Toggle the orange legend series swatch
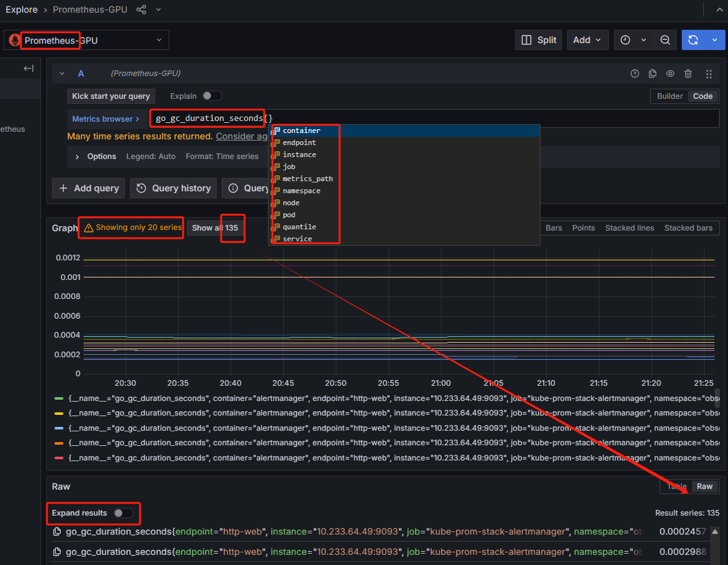 coord(58,443)
